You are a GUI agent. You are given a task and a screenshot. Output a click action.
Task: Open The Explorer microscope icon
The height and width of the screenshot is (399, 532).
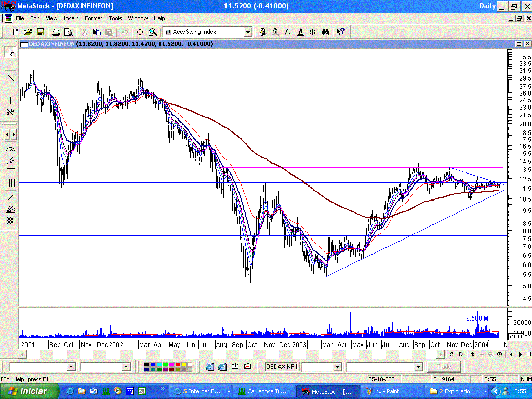pos(300,32)
